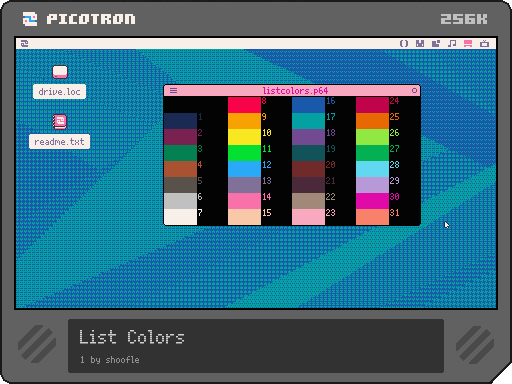Click the drive.loc label
The height and width of the screenshot is (384, 512).
click(x=59, y=92)
